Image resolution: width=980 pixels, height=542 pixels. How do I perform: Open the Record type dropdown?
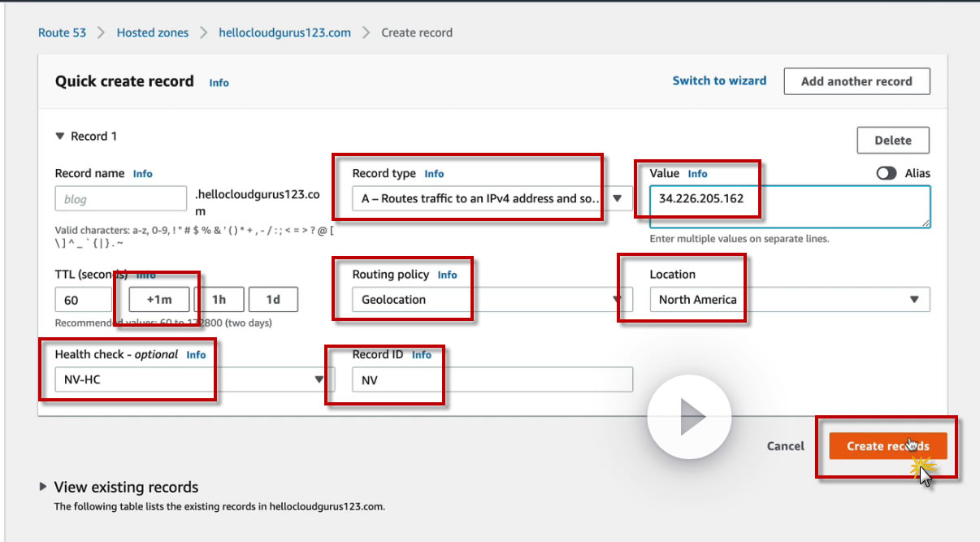click(x=492, y=198)
